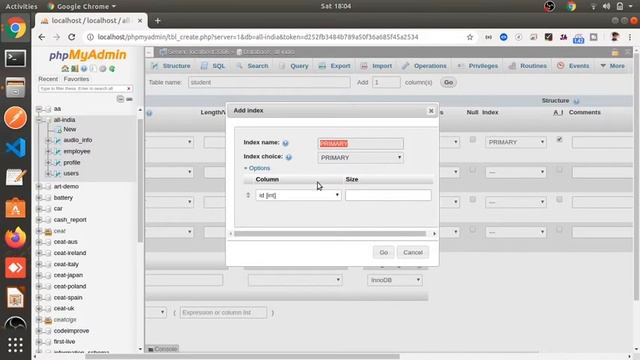Expand the audio_info table tree node

[x=48, y=140]
